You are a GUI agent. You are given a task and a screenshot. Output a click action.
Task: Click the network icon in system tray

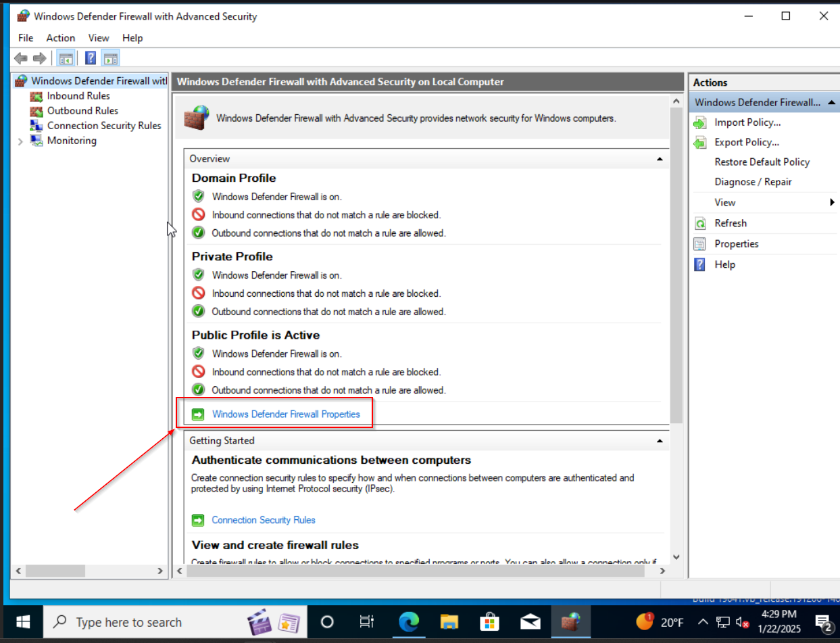point(722,622)
